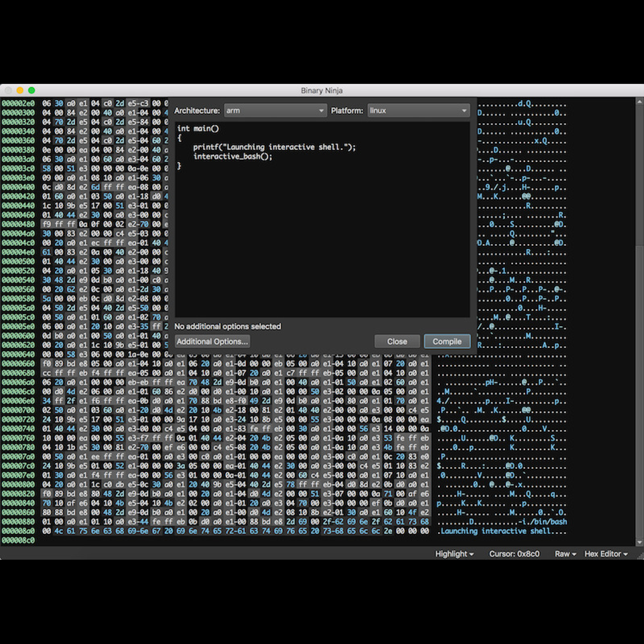Click the Cursor: 0x8c0 status entry

514,554
